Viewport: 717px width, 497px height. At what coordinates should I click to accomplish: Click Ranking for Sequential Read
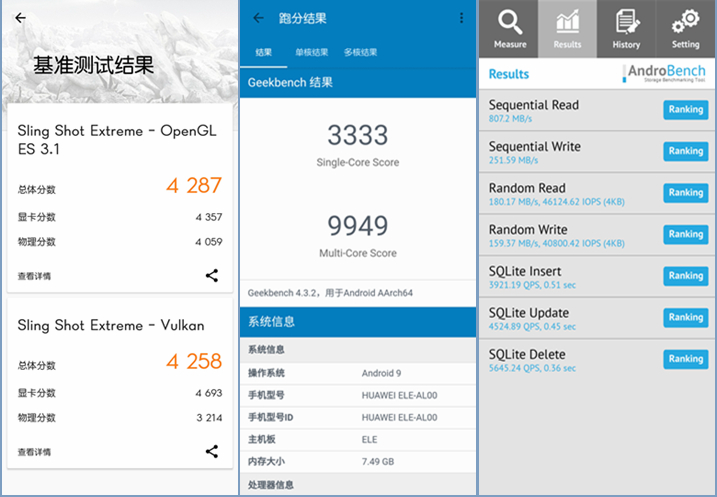(685, 110)
